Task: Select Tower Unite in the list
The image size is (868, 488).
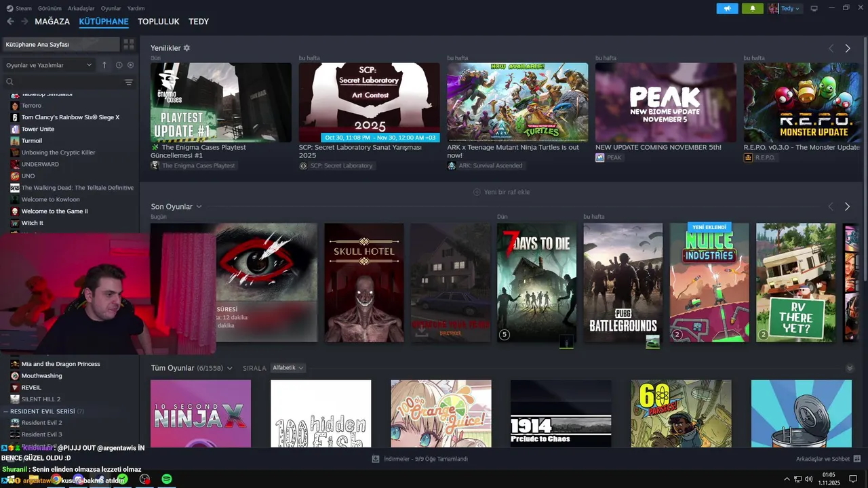Action: [x=37, y=129]
